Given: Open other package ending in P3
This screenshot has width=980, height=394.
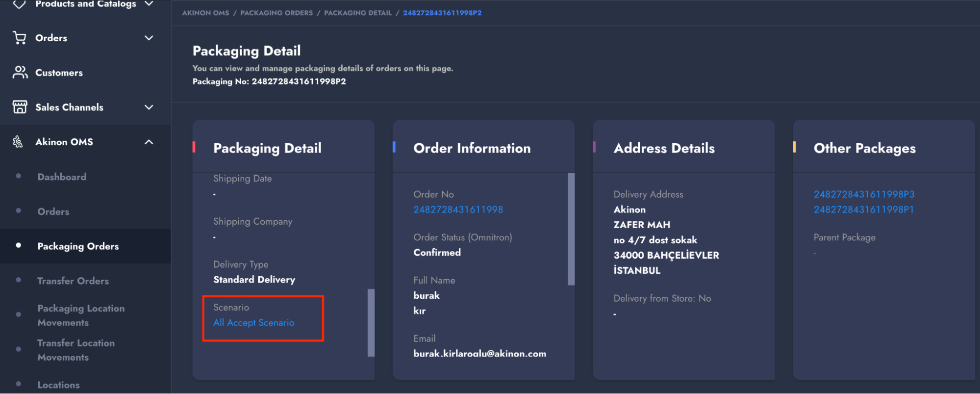Looking at the screenshot, I should point(864,194).
